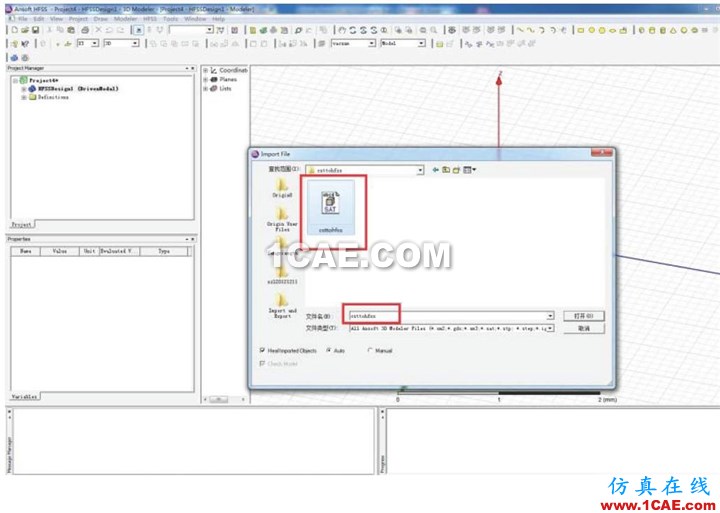The height and width of the screenshot is (513, 720).
Task: Switch to the Project tab
Action: pyautogui.click(x=22, y=225)
